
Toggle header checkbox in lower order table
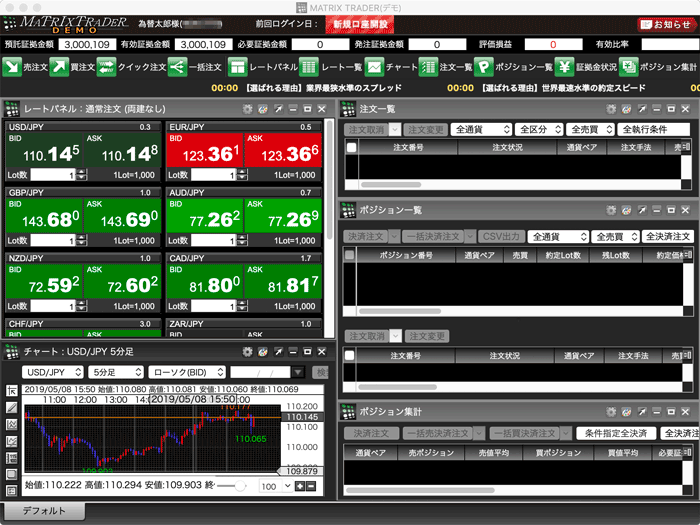pyautogui.click(x=351, y=355)
